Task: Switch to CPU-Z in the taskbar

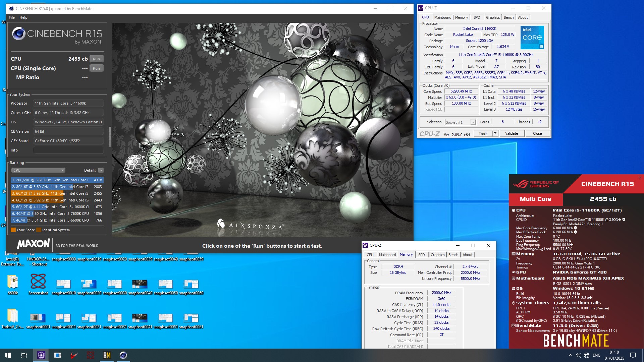Action: tap(41, 355)
